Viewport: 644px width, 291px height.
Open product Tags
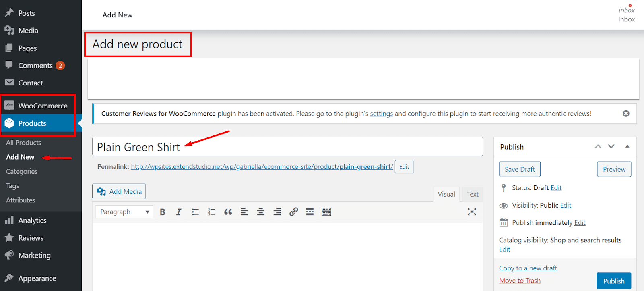point(12,186)
